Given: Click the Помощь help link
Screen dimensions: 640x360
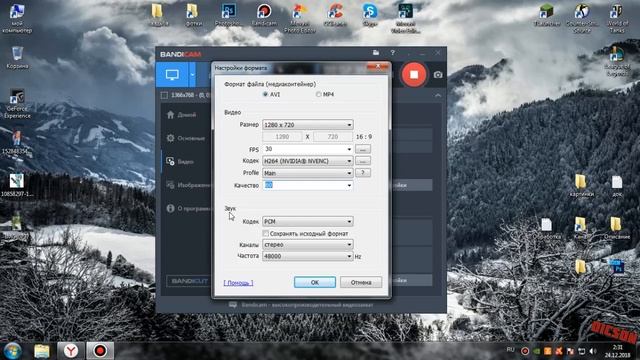Looking at the screenshot, I should click(x=238, y=282).
